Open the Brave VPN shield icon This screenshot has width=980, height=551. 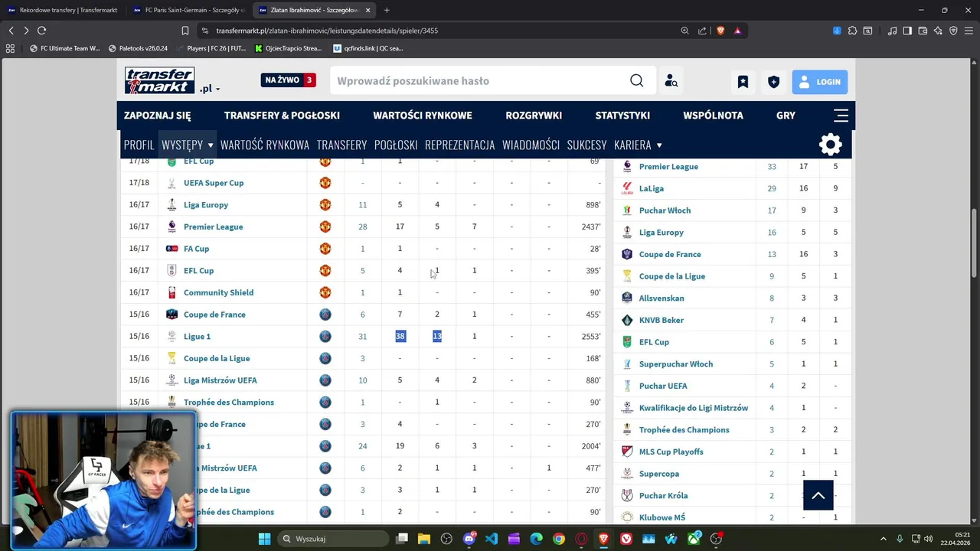click(x=953, y=31)
